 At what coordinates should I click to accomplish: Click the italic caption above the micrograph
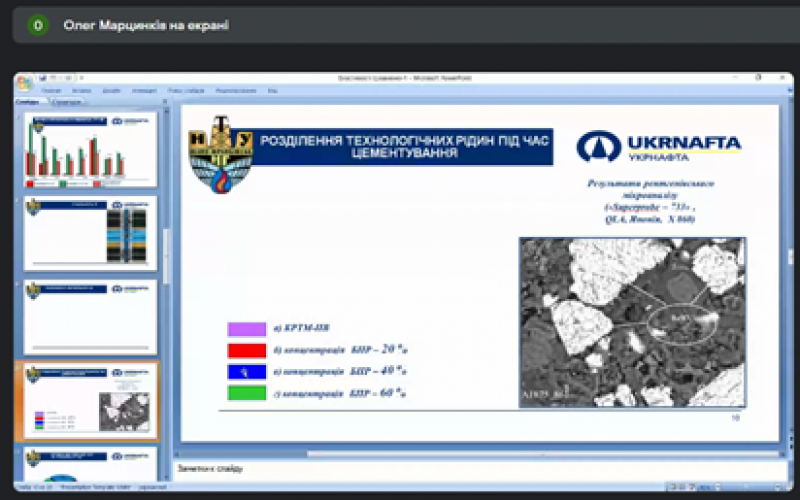pos(651,202)
